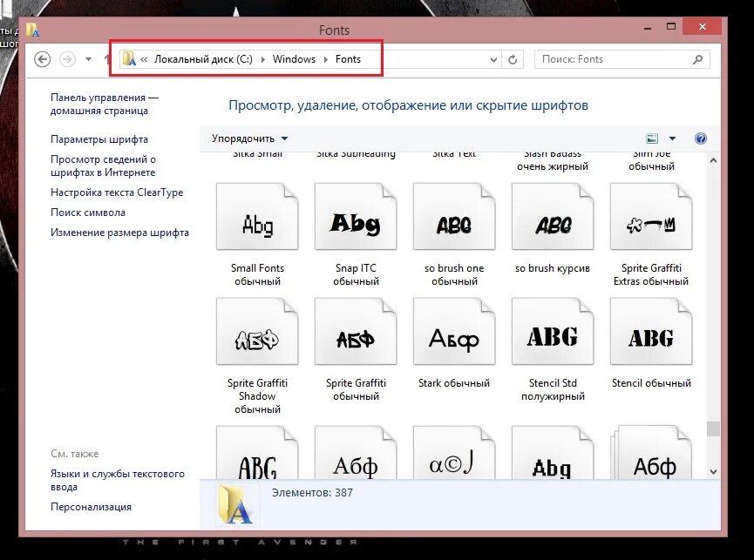The image size is (754, 560).
Task: Select the 'Локальный диск (C:)' breadcrumb
Action: 203,59
